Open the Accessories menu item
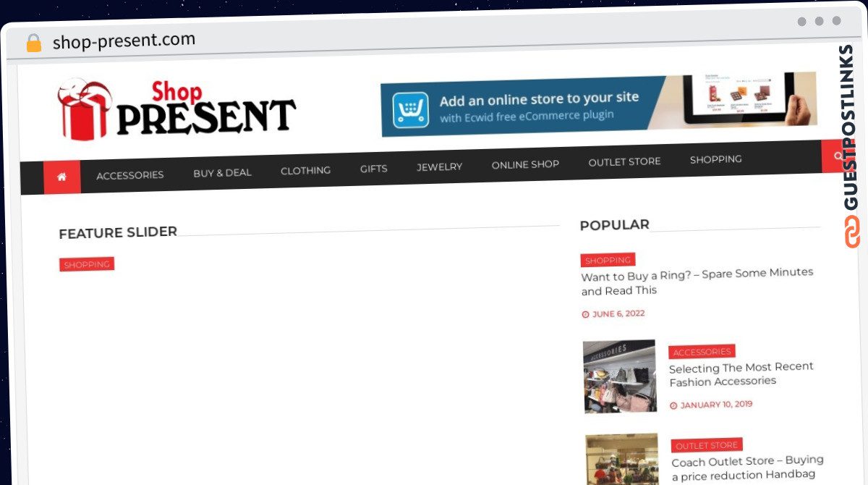This screenshot has width=868, height=485. 130,175
